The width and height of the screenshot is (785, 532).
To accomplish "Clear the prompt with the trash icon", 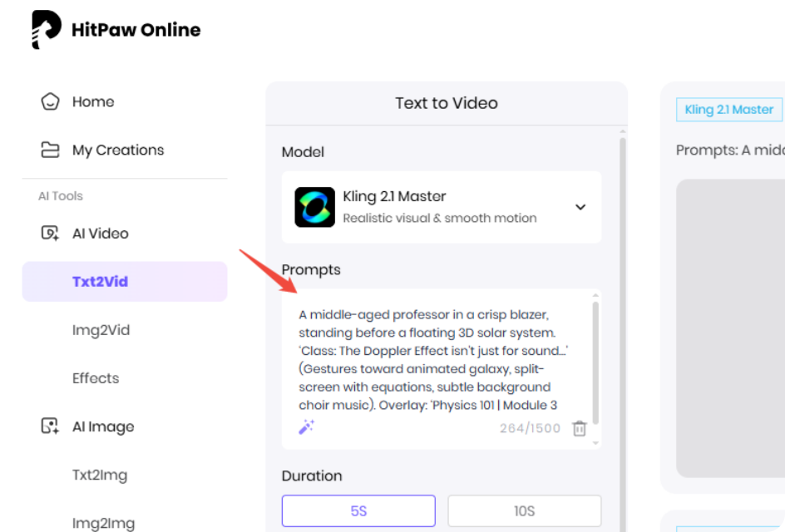I will click(x=580, y=428).
